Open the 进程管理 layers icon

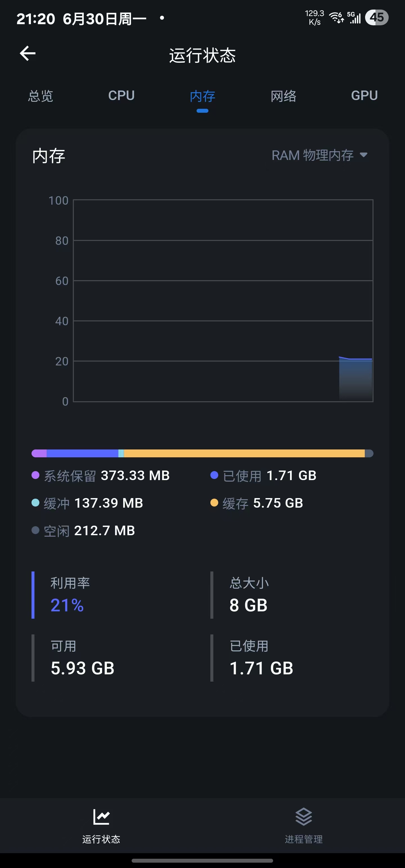pyautogui.click(x=303, y=817)
